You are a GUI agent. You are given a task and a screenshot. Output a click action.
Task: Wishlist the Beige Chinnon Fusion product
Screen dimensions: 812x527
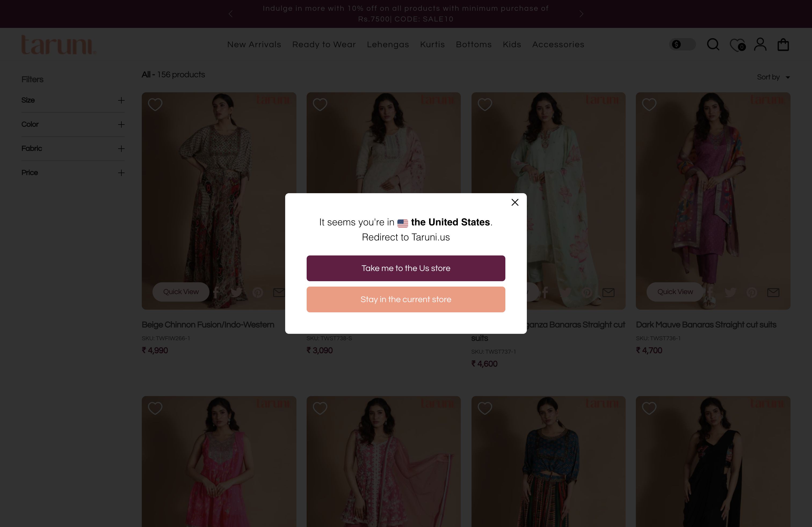[x=155, y=105]
